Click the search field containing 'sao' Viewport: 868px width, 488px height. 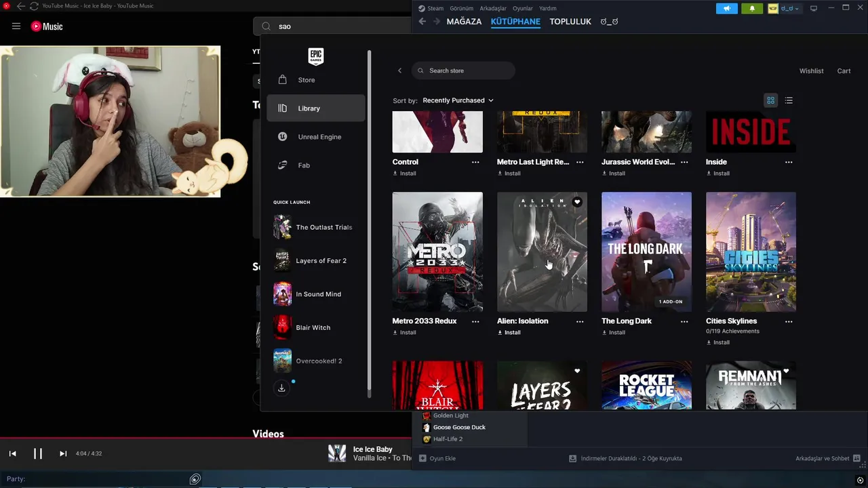tap(332, 26)
